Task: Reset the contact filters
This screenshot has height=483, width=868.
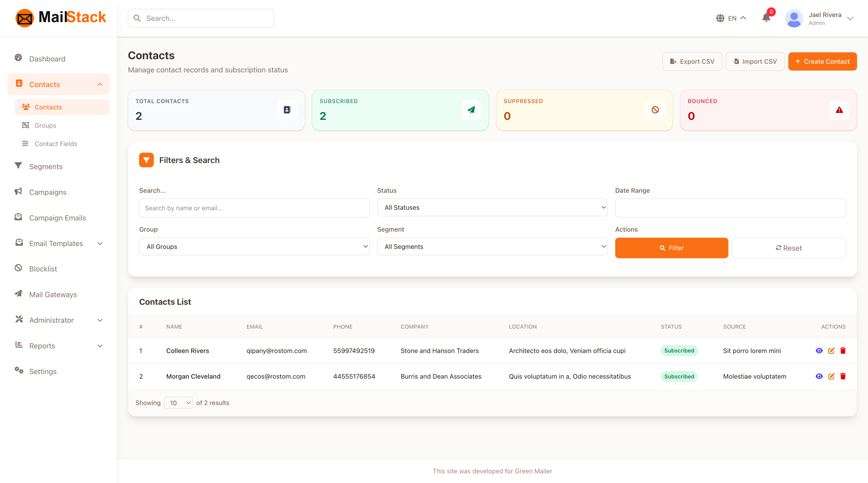Action: pyautogui.click(x=789, y=248)
